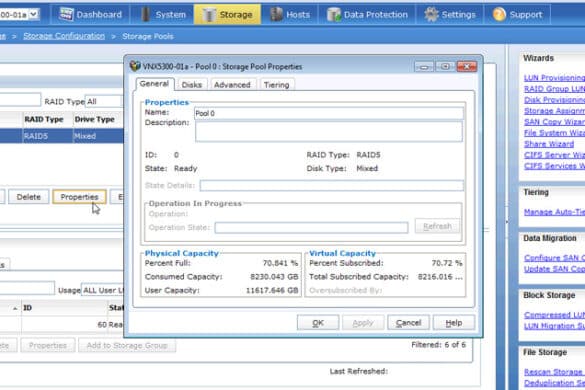Open the RAID Group LUN wizard link
585x390 pixels.
coord(554,89)
